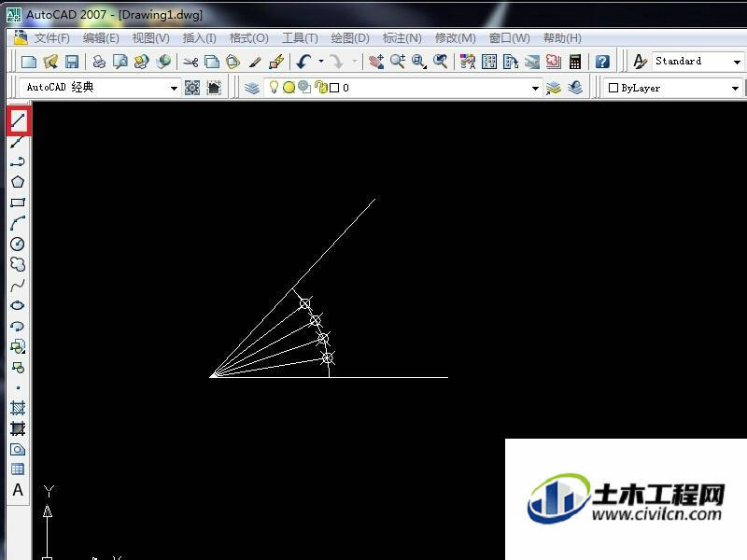Select the Table tool
Image resolution: width=747 pixels, height=560 pixels.
point(18,469)
